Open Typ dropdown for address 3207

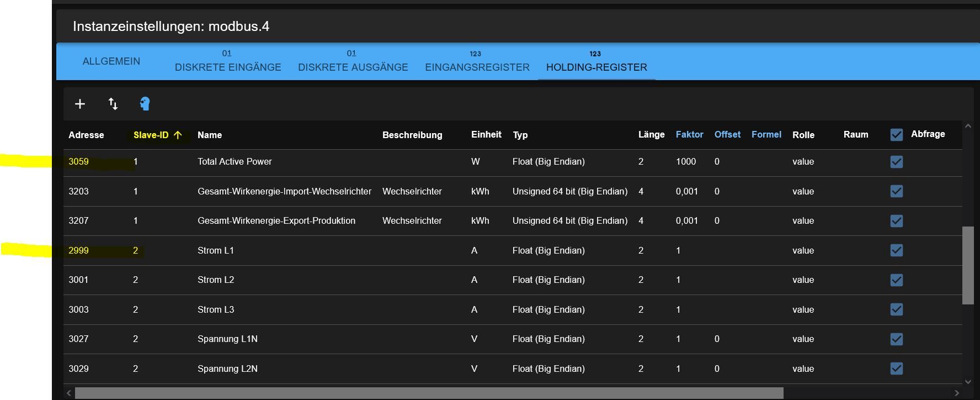coord(571,221)
